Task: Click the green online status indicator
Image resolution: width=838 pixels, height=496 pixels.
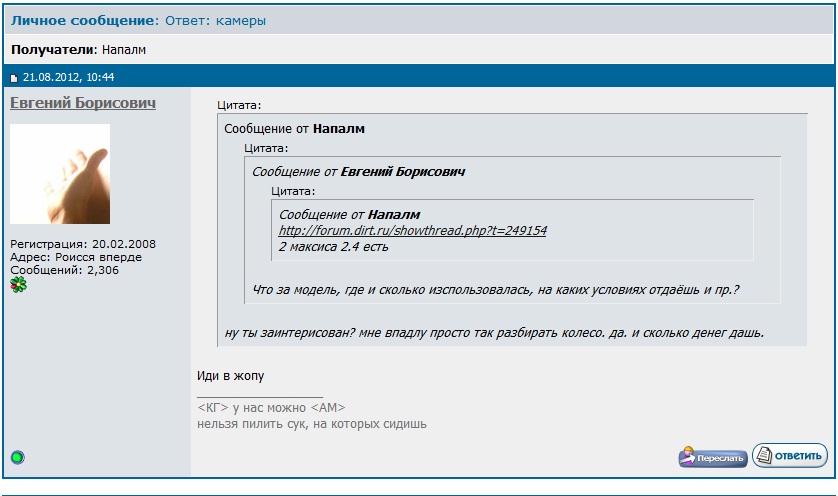Action: coord(18,457)
